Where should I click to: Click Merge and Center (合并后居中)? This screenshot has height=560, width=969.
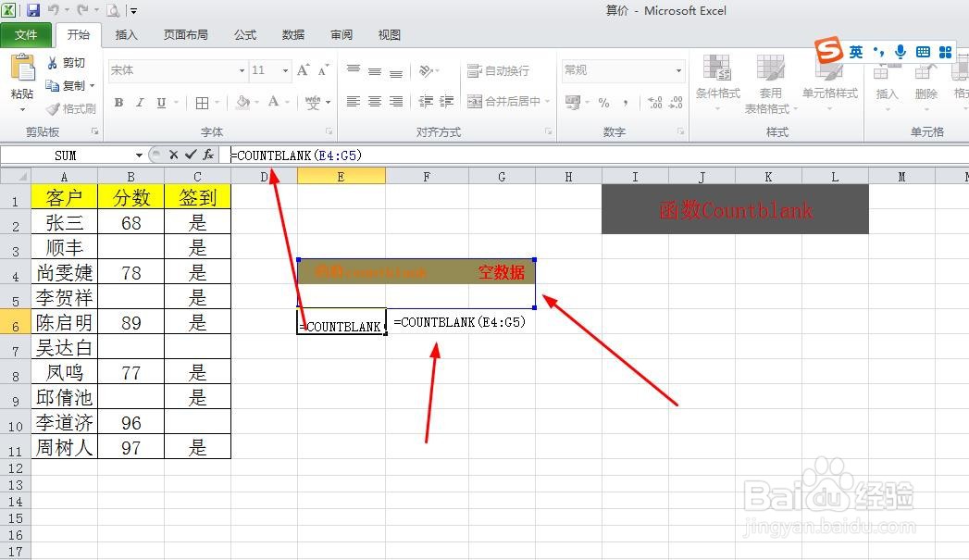point(503,102)
